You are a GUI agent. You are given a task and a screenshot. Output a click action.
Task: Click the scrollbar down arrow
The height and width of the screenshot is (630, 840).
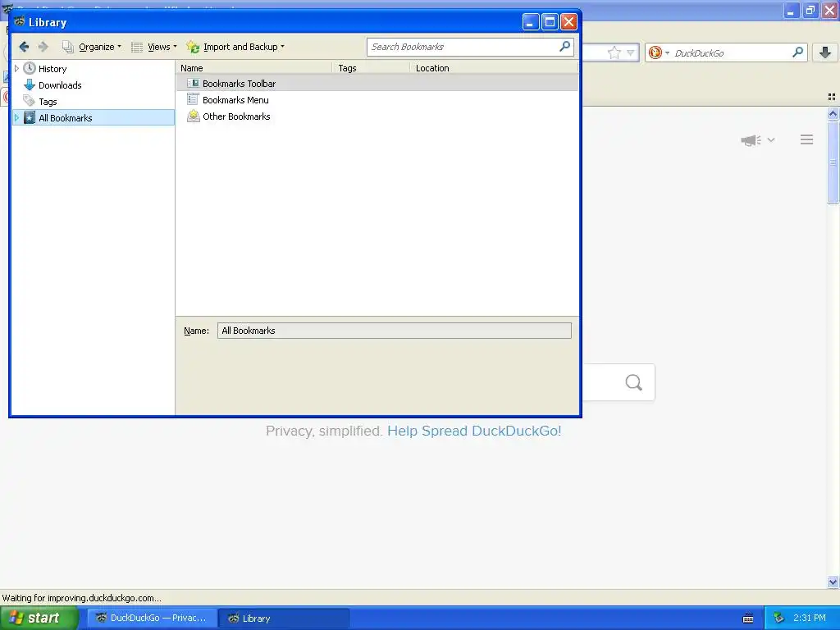point(833,582)
